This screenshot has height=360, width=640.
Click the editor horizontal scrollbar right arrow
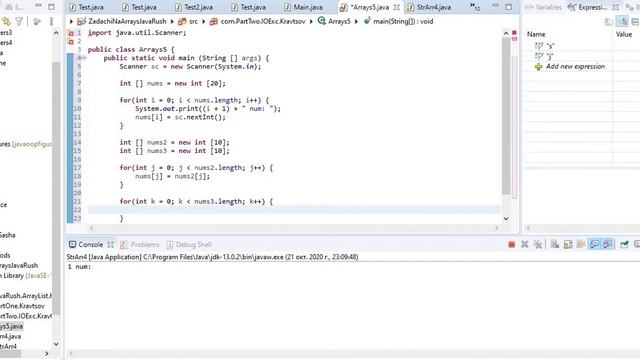point(497,228)
